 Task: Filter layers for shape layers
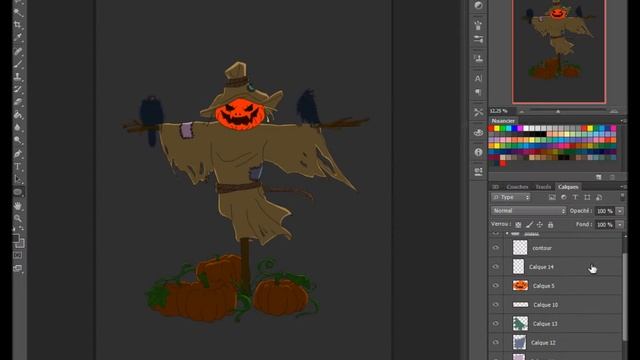point(587,197)
